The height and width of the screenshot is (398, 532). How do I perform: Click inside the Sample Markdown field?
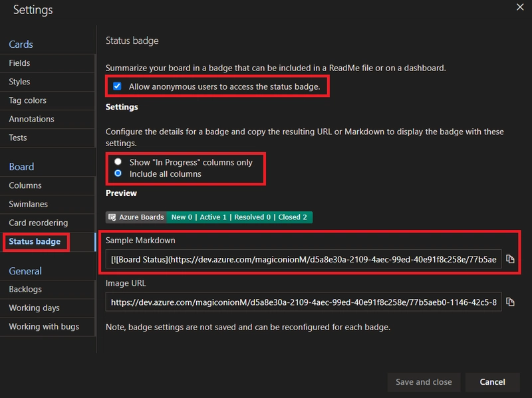tap(303, 259)
